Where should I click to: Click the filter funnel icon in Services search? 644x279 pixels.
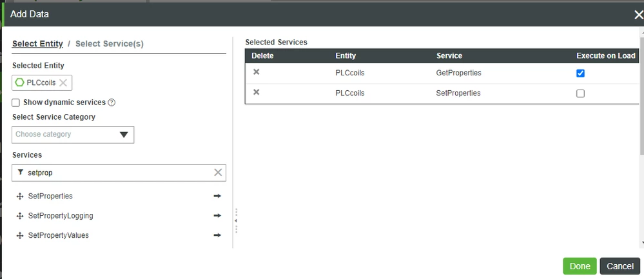[21, 172]
